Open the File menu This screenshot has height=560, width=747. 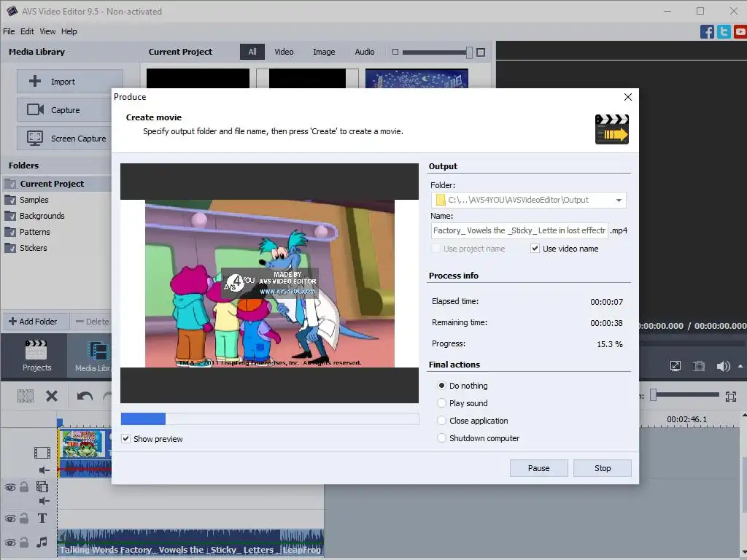tap(9, 31)
